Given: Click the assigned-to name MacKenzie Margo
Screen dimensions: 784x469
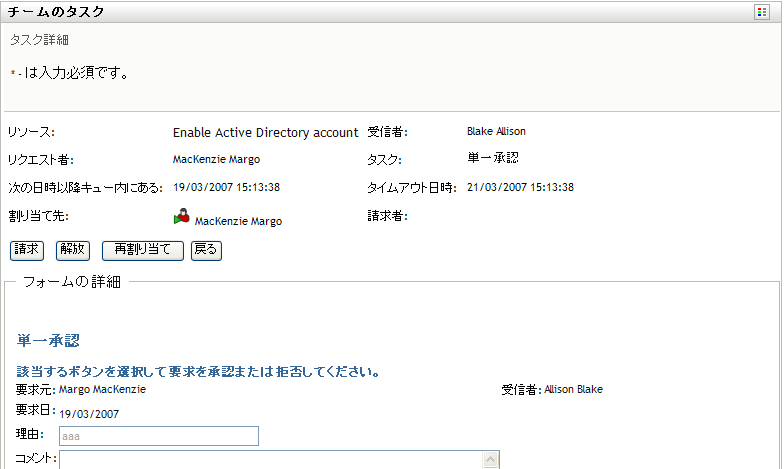Looking at the screenshot, I should point(238,221).
